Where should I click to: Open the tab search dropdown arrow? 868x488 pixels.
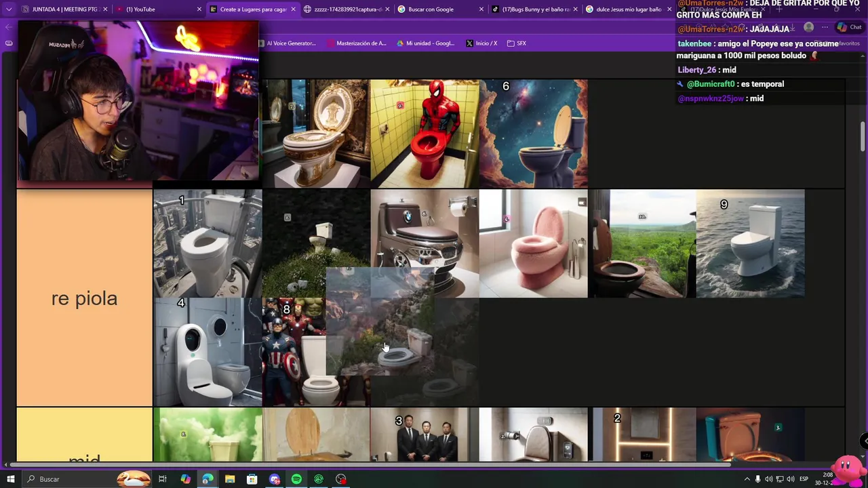9,9
